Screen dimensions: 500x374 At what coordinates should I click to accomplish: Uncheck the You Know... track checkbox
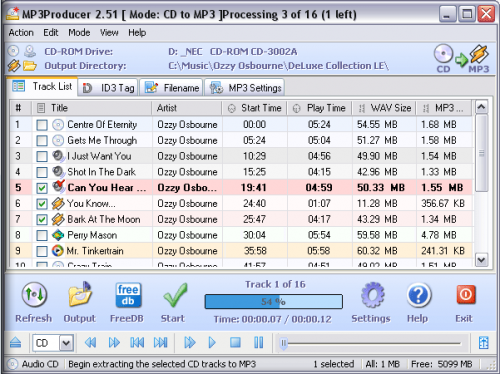click(42, 204)
